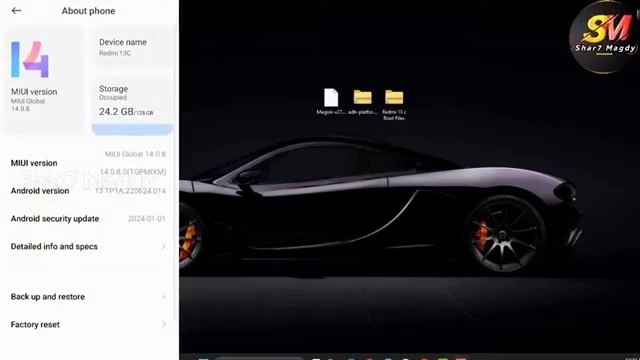
Task: Select the adb-platform folder on desktop
Action: [362, 102]
